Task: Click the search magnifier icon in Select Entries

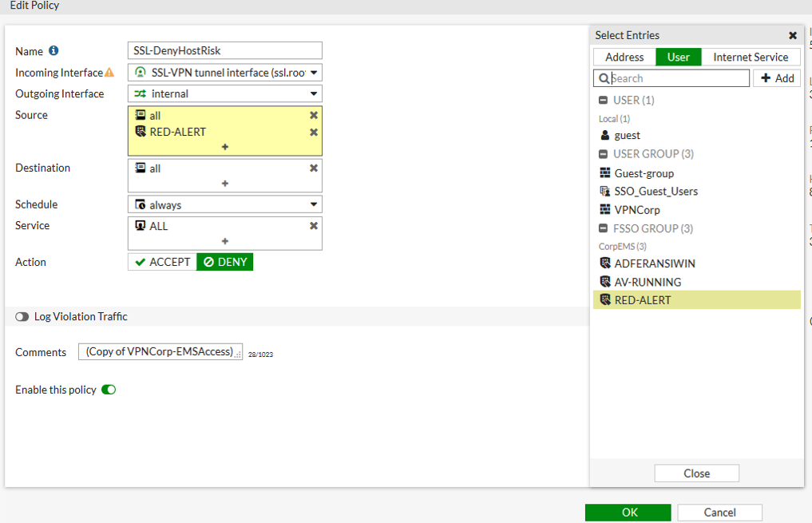Action: pos(604,79)
